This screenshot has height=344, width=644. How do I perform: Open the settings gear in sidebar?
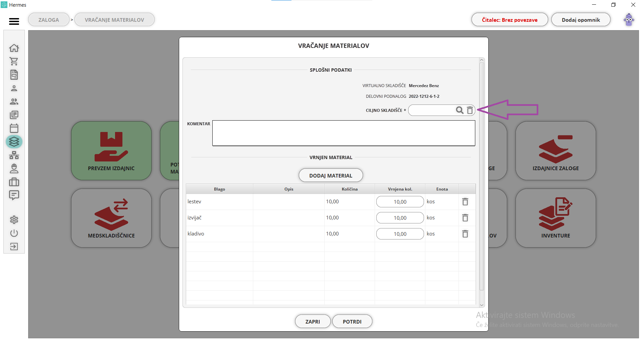coord(14,220)
